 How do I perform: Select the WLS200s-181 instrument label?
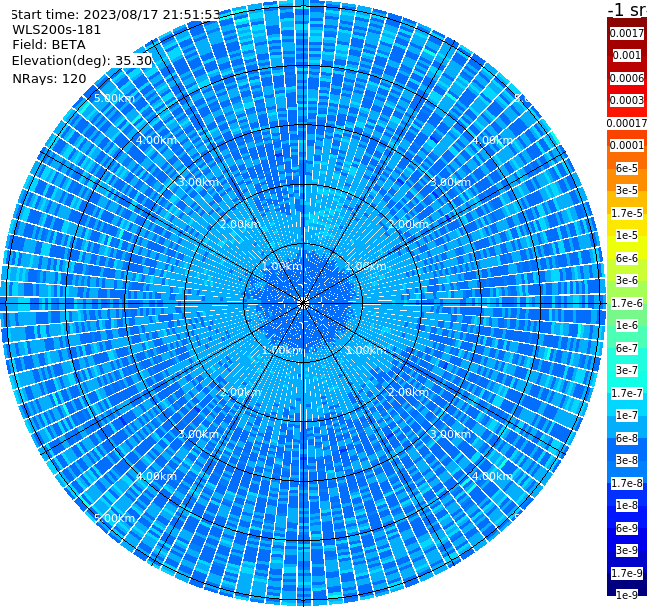click(57, 30)
